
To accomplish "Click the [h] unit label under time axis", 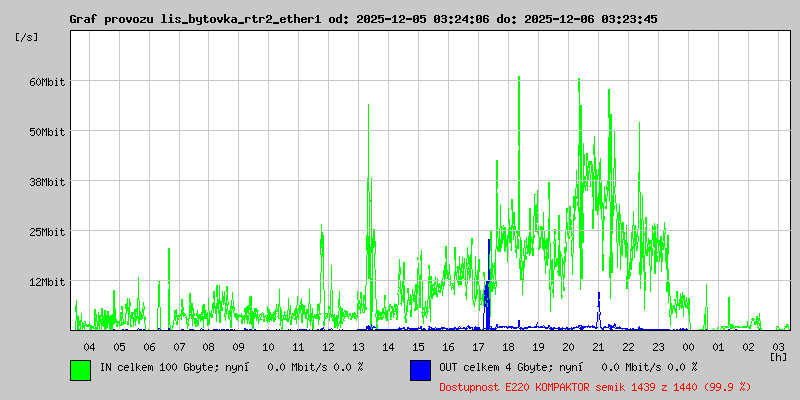I will [x=778, y=356].
